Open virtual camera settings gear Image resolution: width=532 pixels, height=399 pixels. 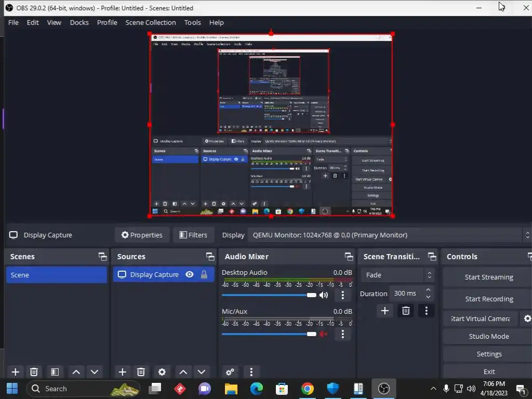click(527, 318)
